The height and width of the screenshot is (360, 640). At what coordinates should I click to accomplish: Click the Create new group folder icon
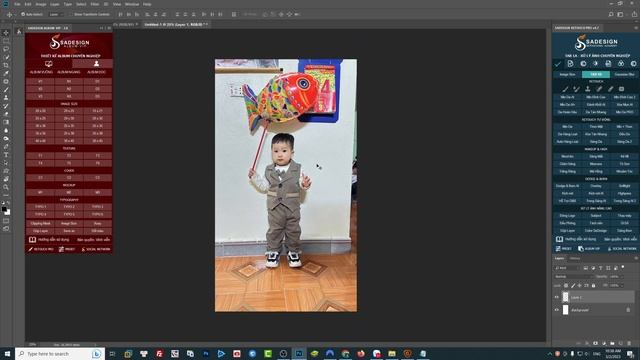click(612, 343)
